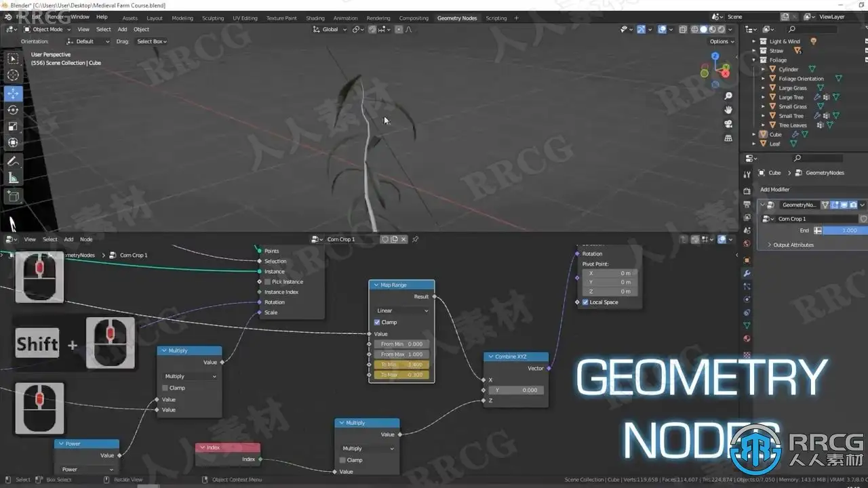Activate the Transform tool

[13, 142]
